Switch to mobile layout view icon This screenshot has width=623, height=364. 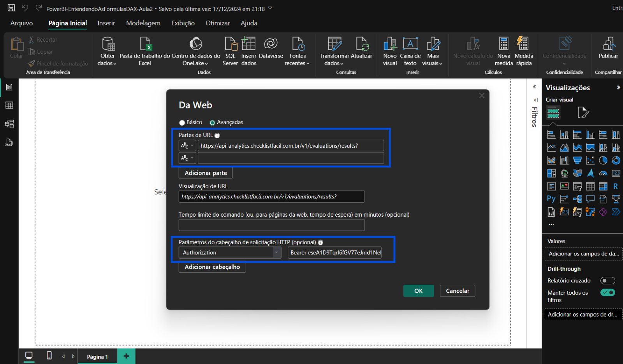pos(49,355)
